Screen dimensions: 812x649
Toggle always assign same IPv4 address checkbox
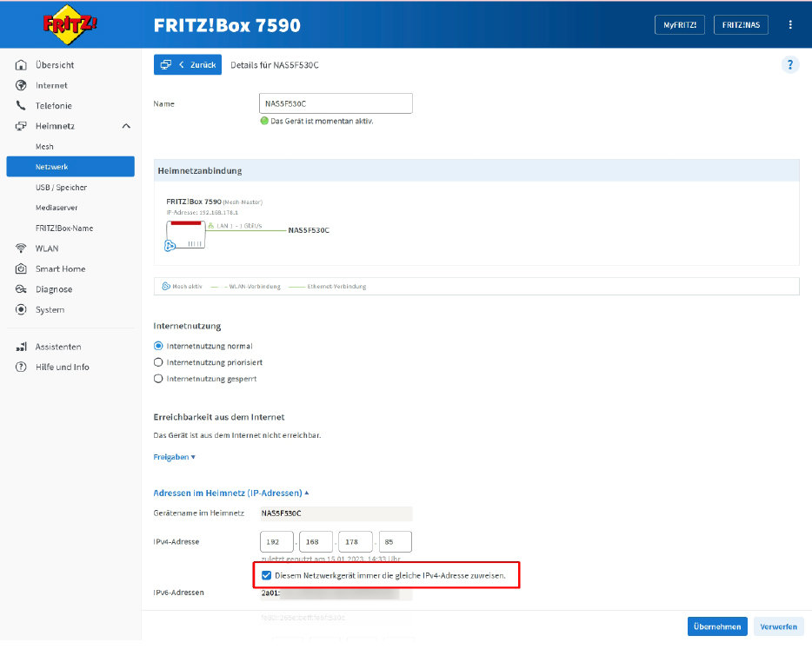click(x=266, y=576)
